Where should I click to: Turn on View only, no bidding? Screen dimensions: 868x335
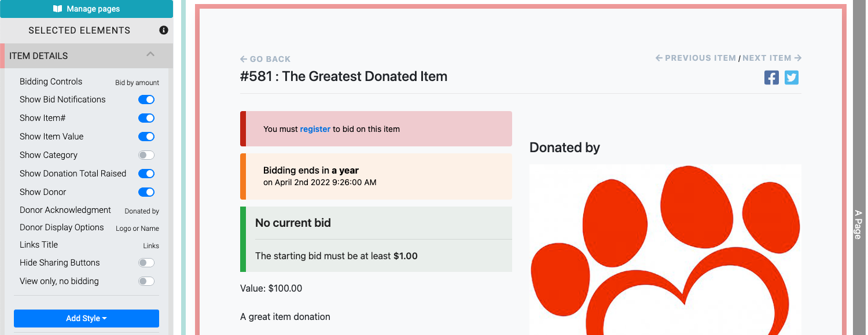point(146,281)
